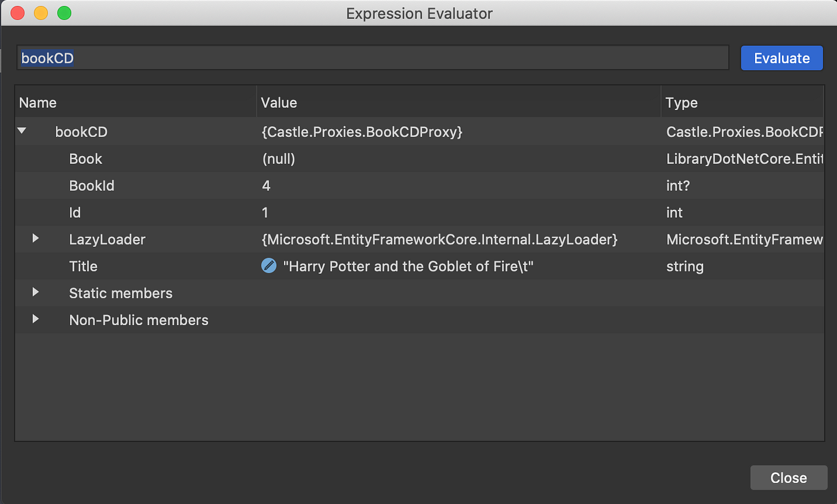837x504 pixels.
Task: Close the Expression Evaluator dialog via Close button
Action: point(789,478)
